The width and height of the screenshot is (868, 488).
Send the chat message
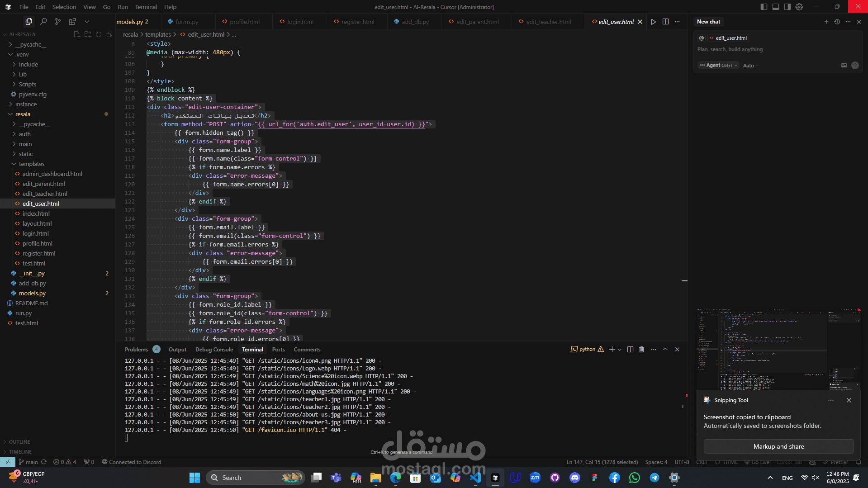855,66
